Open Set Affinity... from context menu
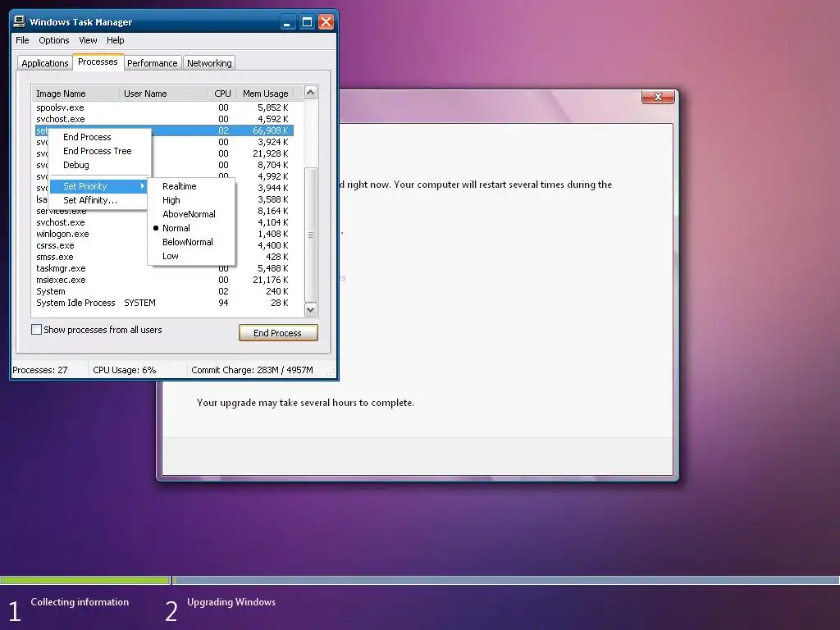Screen dimensions: 840x630 click(99, 200)
